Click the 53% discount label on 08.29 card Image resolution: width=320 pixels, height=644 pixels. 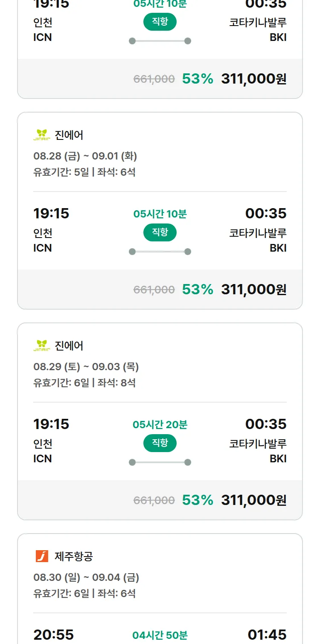[198, 500]
